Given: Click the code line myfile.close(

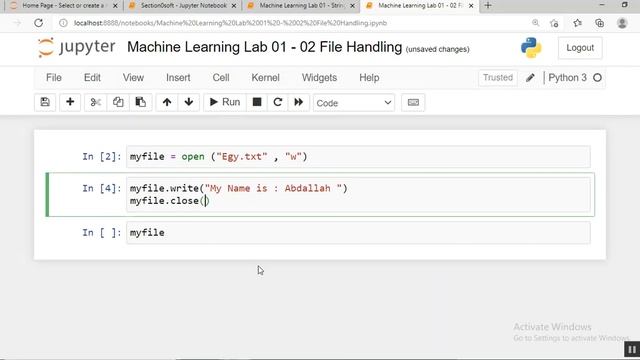Looking at the screenshot, I should click(169, 201).
